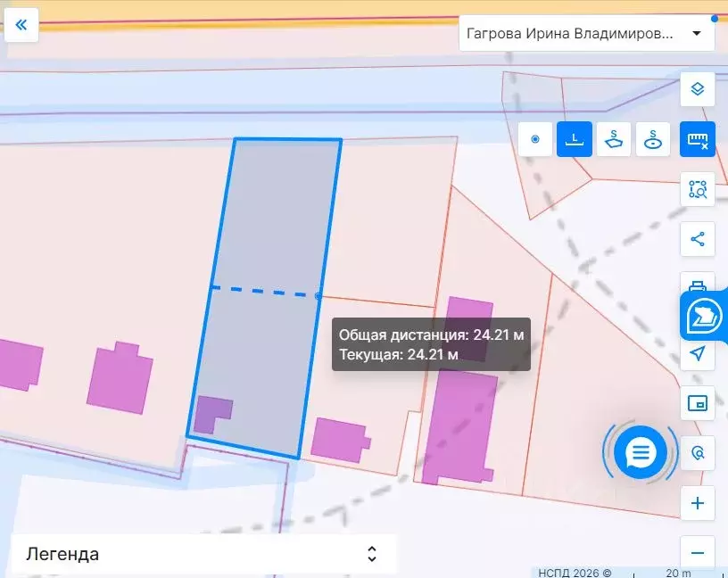Collapse the side panel with double chevron

pos(21,25)
